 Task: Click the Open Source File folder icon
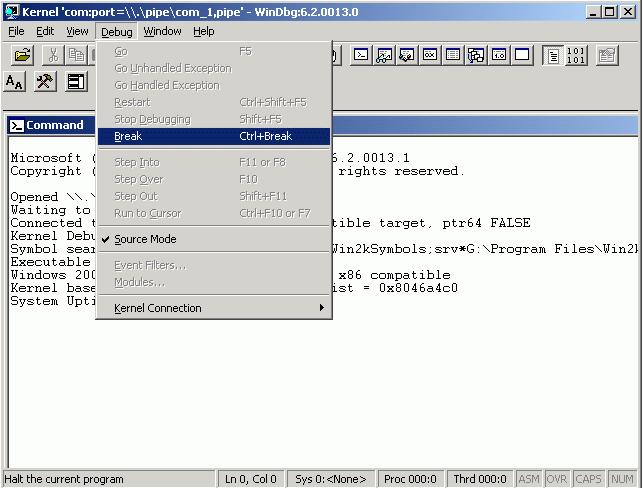coord(23,55)
